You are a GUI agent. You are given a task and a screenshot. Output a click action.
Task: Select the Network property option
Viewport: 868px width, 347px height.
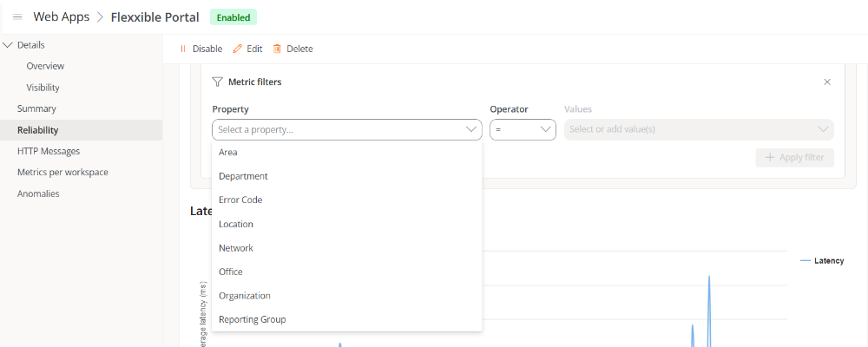(x=236, y=248)
